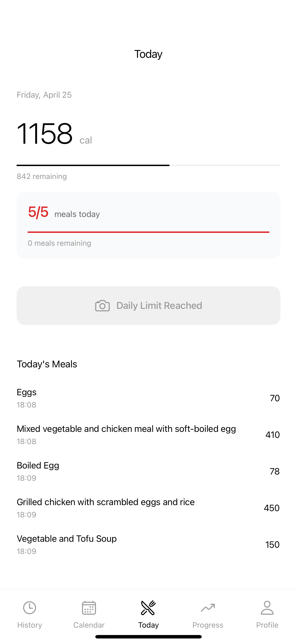This screenshot has width=297, height=644.
Task: Tap the 450 calorie value
Action: tap(271, 508)
